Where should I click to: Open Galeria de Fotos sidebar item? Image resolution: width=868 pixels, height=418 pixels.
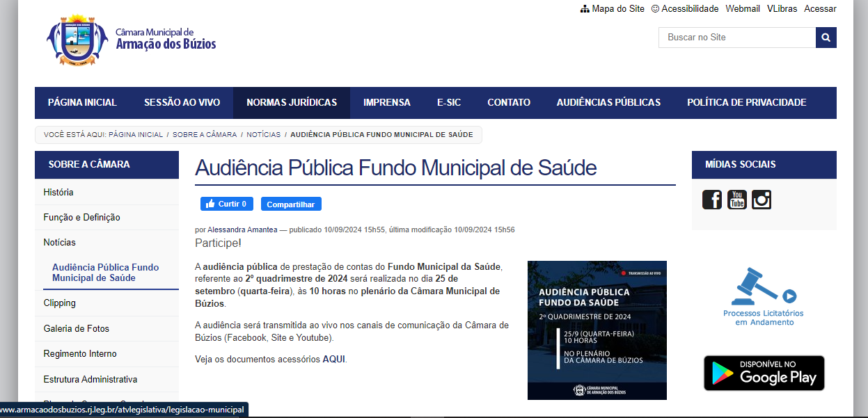coord(76,328)
